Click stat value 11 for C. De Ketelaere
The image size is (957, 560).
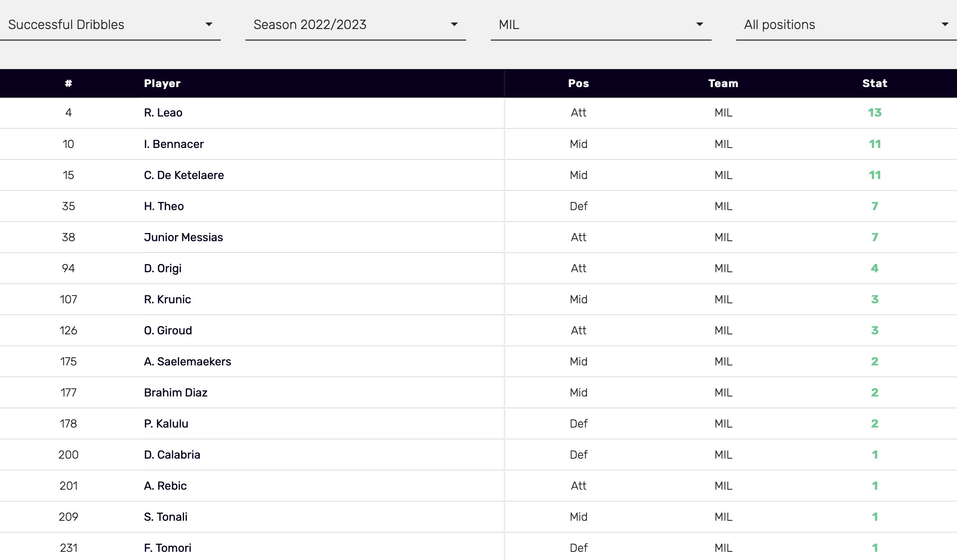point(875,175)
